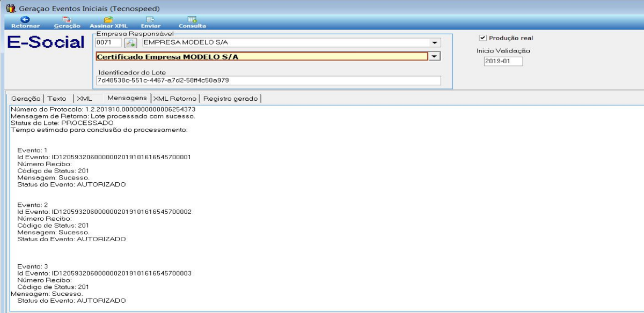
Task: Click the 'Tempo estimado para conclusão' line
Action: [99, 130]
